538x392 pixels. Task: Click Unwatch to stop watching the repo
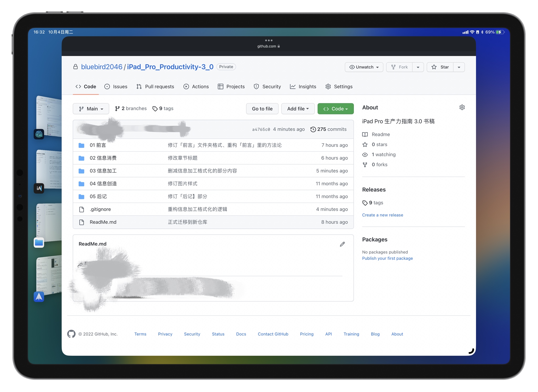[x=364, y=67]
